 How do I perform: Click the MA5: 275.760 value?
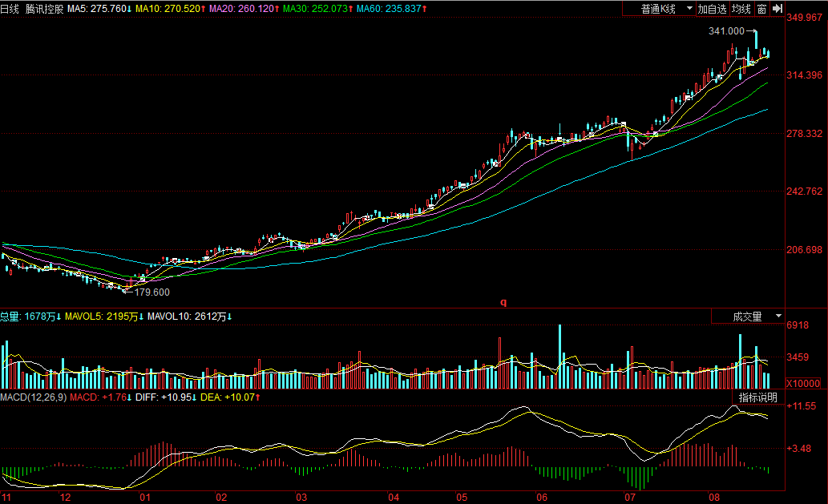(x=99, y=9)
